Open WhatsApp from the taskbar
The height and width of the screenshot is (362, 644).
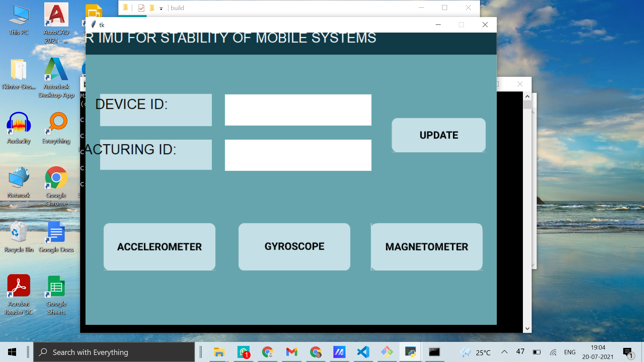pyautogui.click(x=243, y=352)
